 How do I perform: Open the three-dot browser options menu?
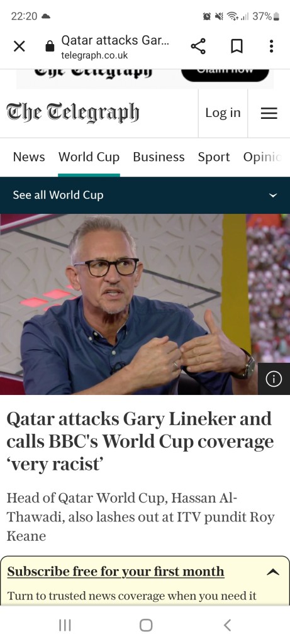coord(271,46)
